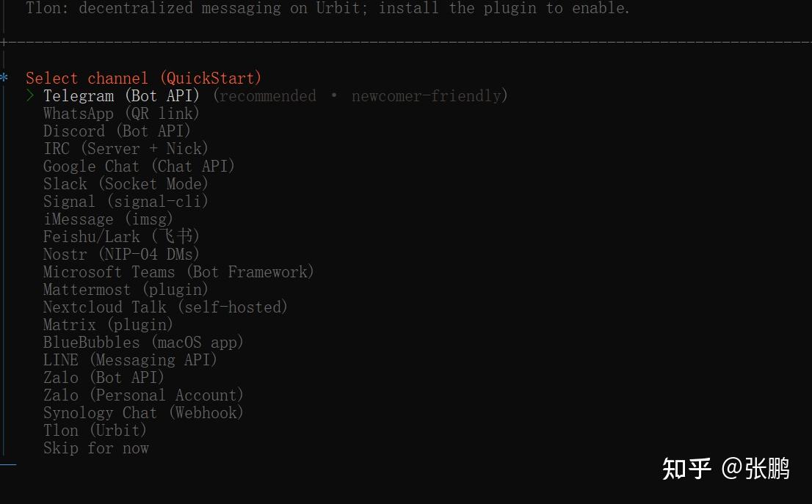The image size is (812, 504).
Task: Select the Telegram (Bot API) channel option
Action: pos(121,96)
